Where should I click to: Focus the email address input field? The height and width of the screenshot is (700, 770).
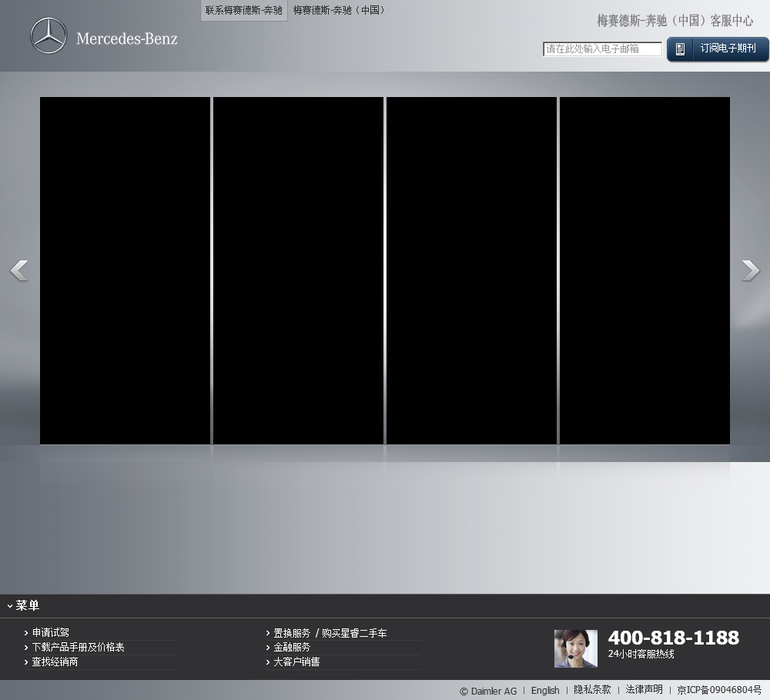[x=602, y=49]
